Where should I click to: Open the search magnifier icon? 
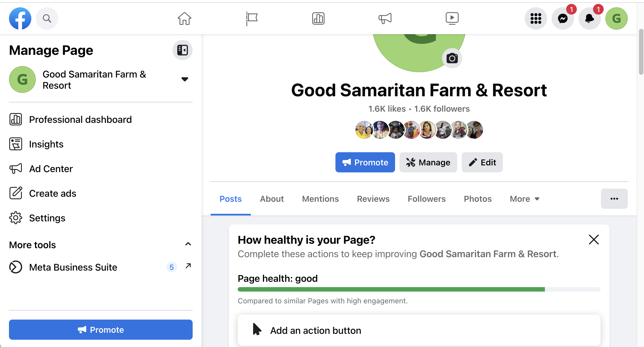tap(47, 18)
